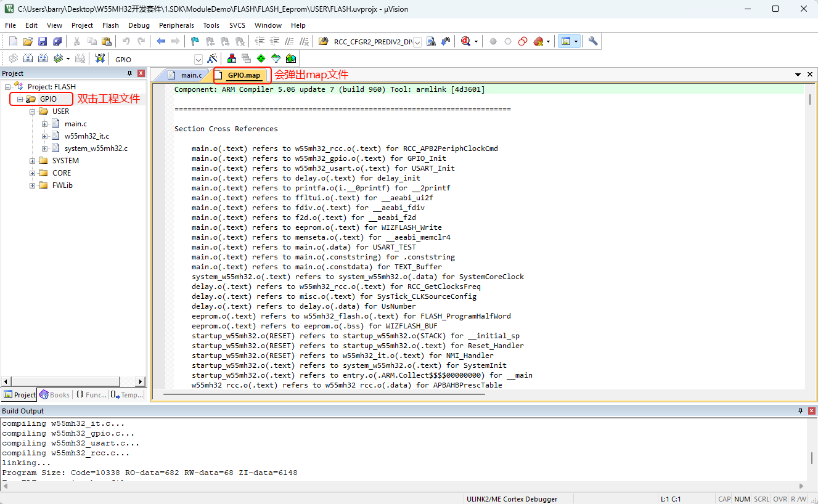Expand the FWLib folder node
Screen dimensions: 818x504
pos(32,185)
